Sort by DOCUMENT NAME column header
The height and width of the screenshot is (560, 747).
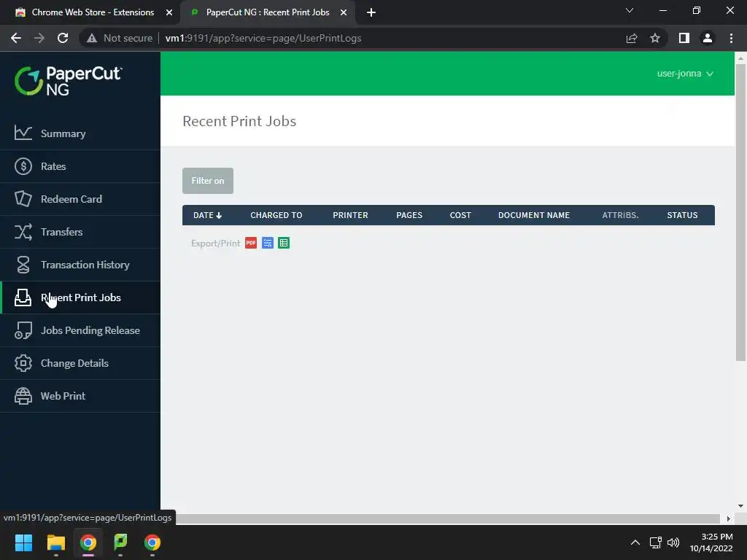coord(533,215)
